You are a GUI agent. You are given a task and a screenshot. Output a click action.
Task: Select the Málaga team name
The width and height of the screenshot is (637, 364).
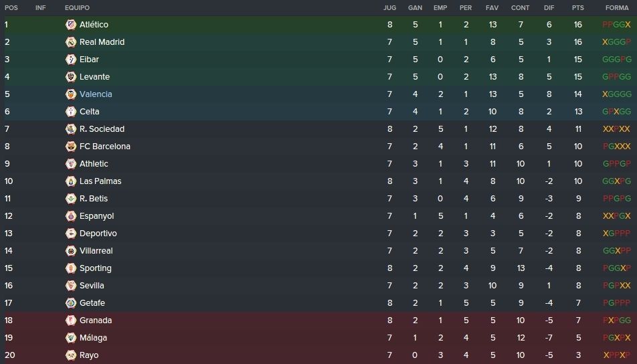[x=94, y=338]
